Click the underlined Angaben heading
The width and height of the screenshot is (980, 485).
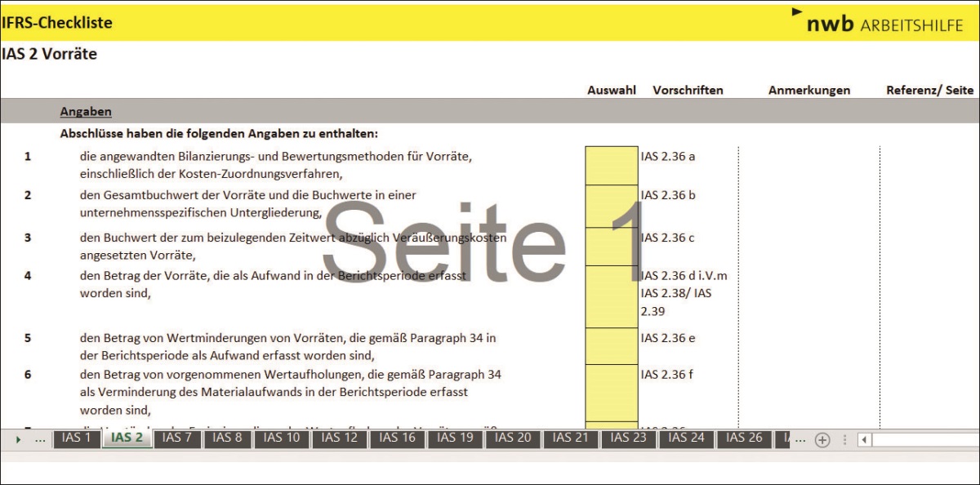pyautogui.click(x=86, y=112)
